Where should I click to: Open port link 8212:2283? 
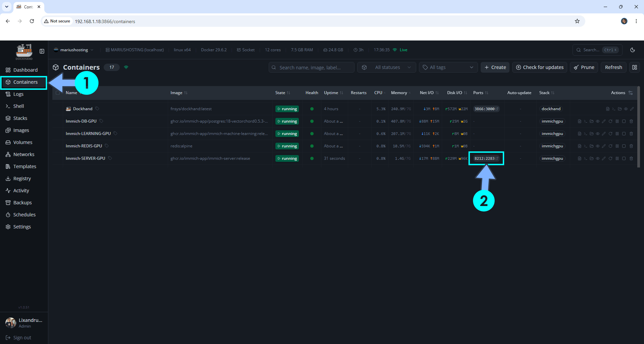[x=486, y=158]
